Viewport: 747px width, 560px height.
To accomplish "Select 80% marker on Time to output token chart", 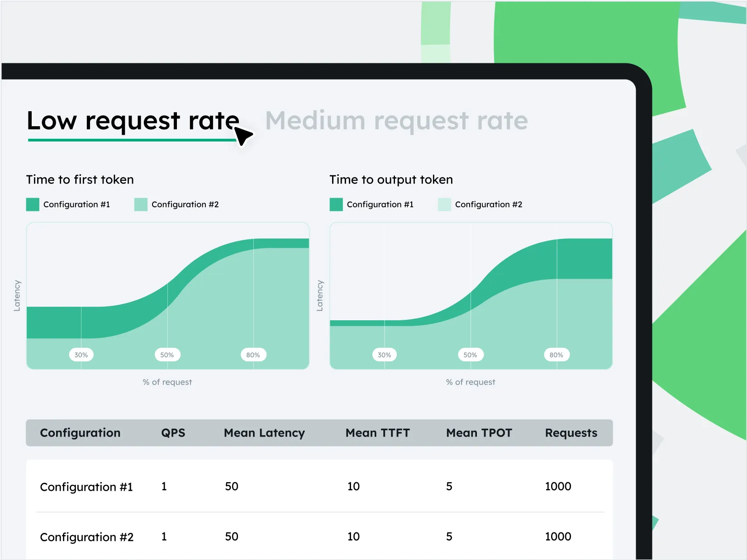I will [557, 355].
